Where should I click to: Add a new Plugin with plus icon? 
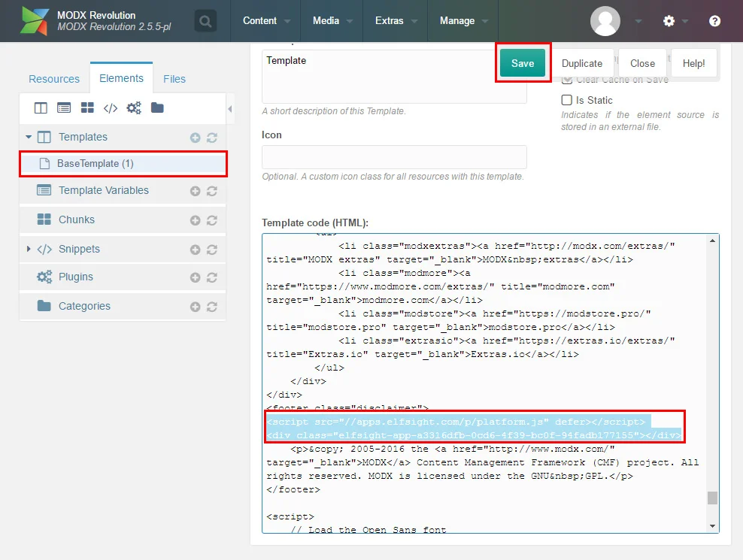point(196,277)
